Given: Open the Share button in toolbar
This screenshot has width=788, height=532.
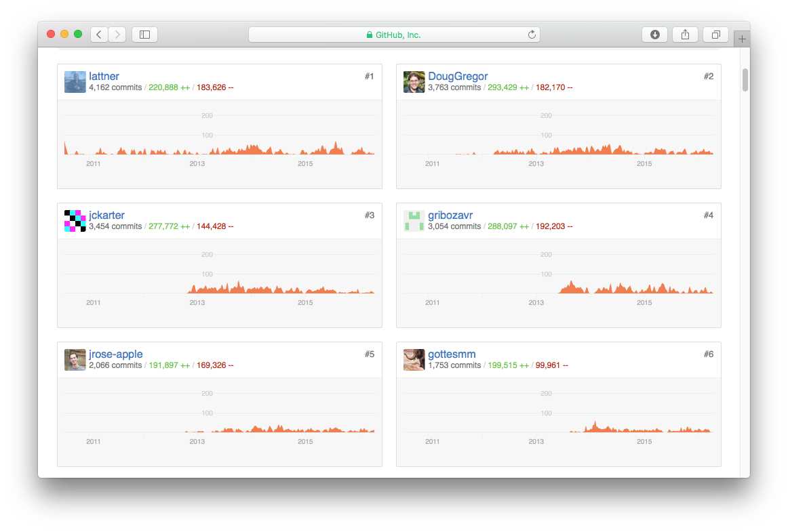Looking at the screenshot, I should click(x=685, y=35).
